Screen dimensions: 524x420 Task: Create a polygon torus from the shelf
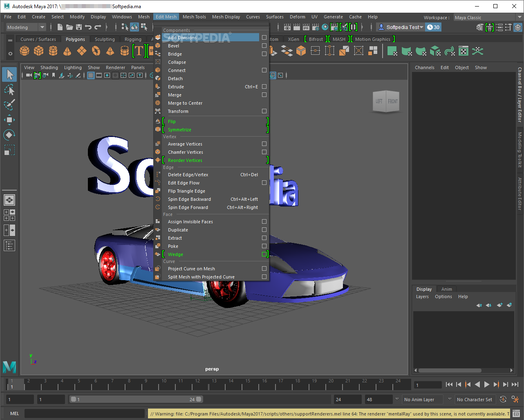[x=96, y=51]
